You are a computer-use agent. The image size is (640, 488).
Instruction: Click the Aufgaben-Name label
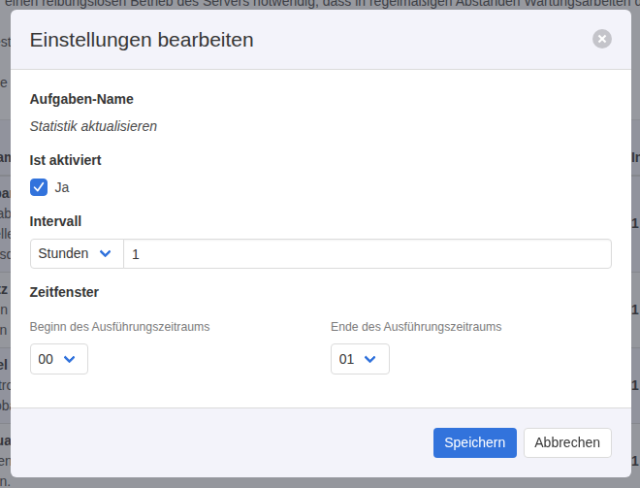click(x=82, y=99)
